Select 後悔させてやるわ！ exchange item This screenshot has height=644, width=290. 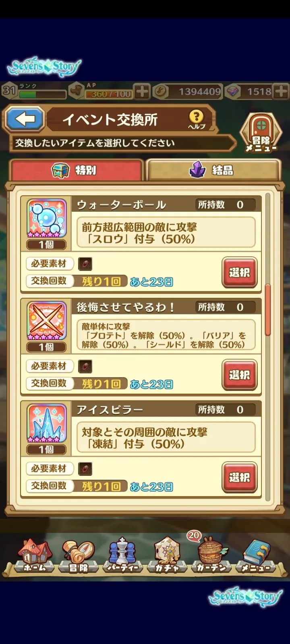pyautogui.click(x=239, y=375)
